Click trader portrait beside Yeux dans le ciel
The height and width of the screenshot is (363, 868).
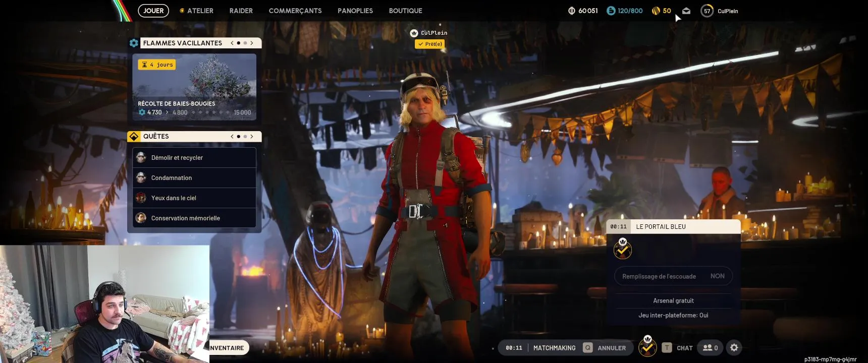coord(141,198)
